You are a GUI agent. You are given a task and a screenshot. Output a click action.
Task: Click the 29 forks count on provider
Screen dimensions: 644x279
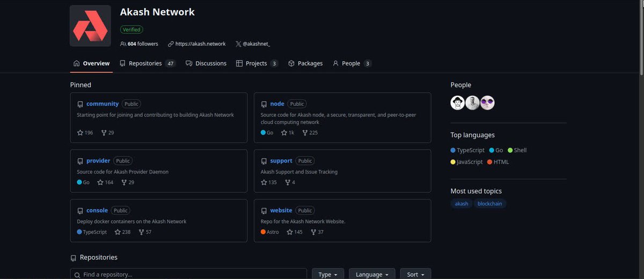pyautogui.click(x=128, y=183)
